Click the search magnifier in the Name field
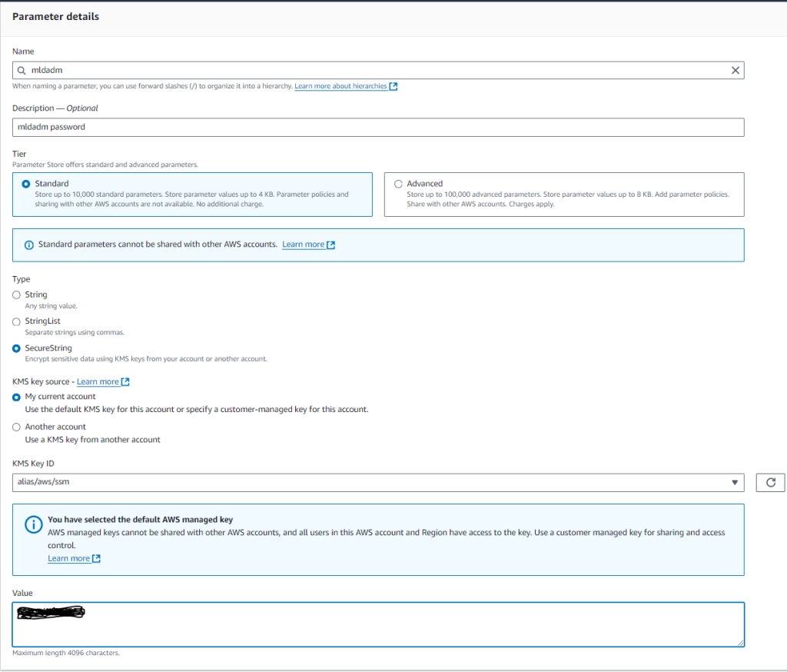 click(21, 70)
